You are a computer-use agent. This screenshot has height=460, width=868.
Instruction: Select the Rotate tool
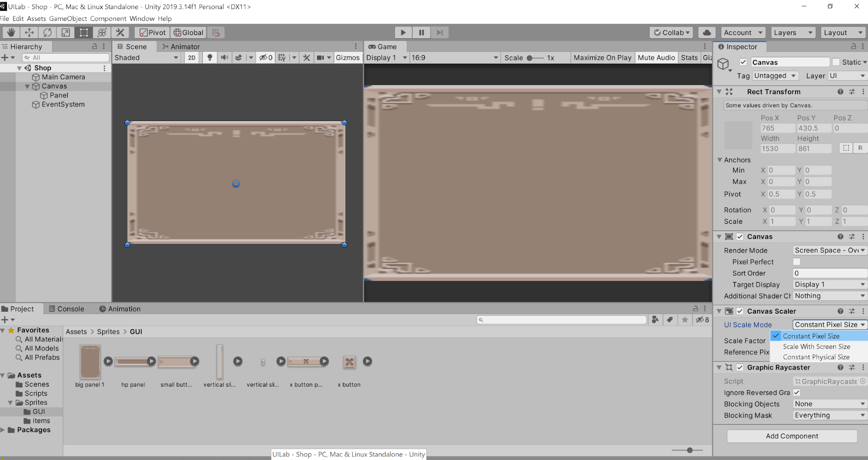(47, 33)
